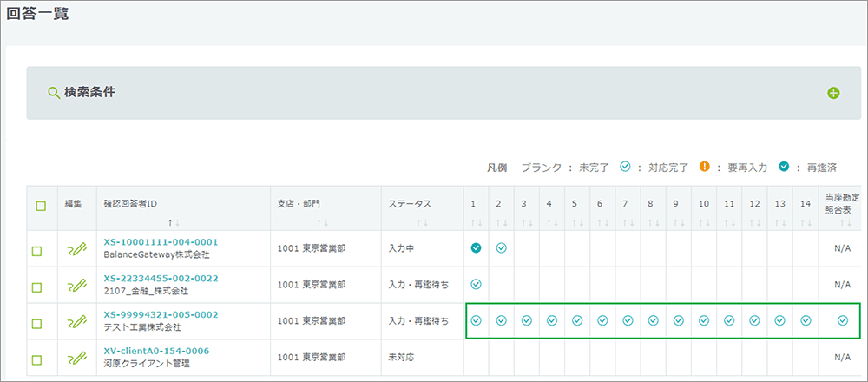The image size is (868, 382).
Task: Click check icon in BalanceGateway column 2
Action: point(501,248)
